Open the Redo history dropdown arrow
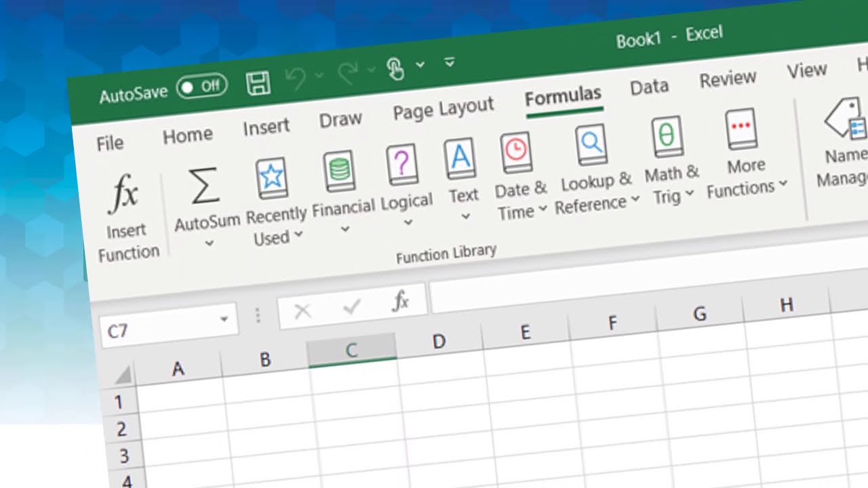Screen dimensions: 868x488 click(x=371, y=69)
